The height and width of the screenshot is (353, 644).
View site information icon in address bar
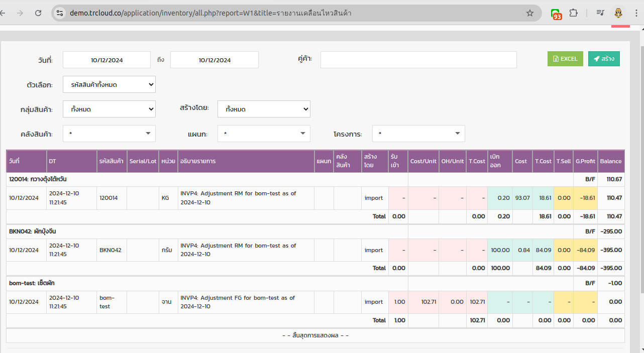coord(60,13)
